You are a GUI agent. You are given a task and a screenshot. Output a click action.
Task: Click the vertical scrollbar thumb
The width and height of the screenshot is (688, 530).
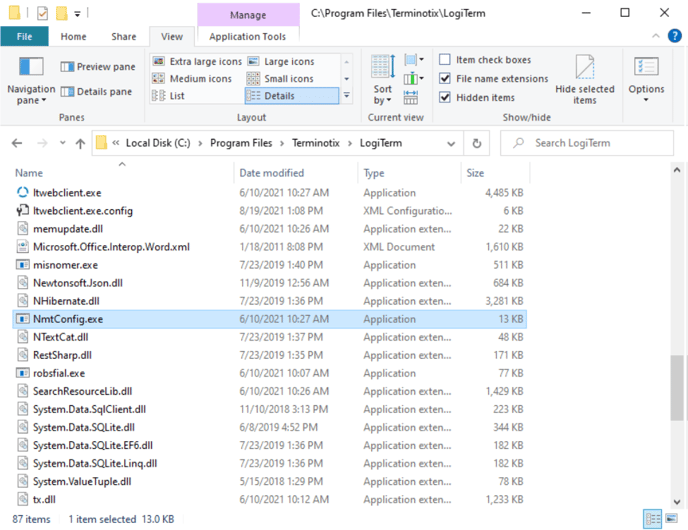point(677,388)
